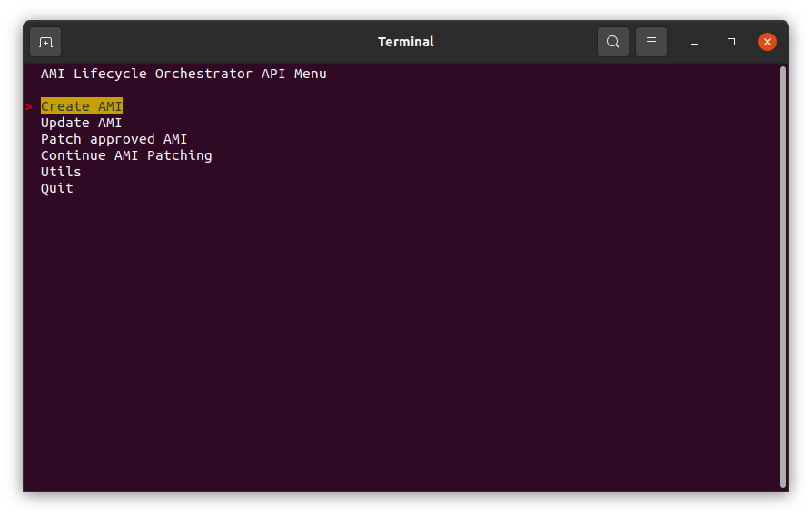Select Patch approved AMI
812x517 pixels.
(114, 139)
